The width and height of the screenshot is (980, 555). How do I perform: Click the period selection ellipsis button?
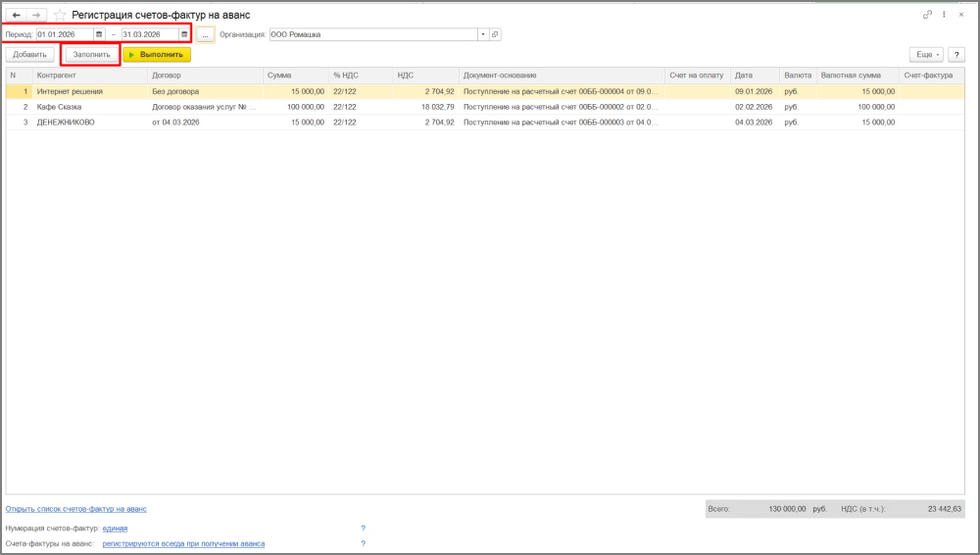pos(205,34)
